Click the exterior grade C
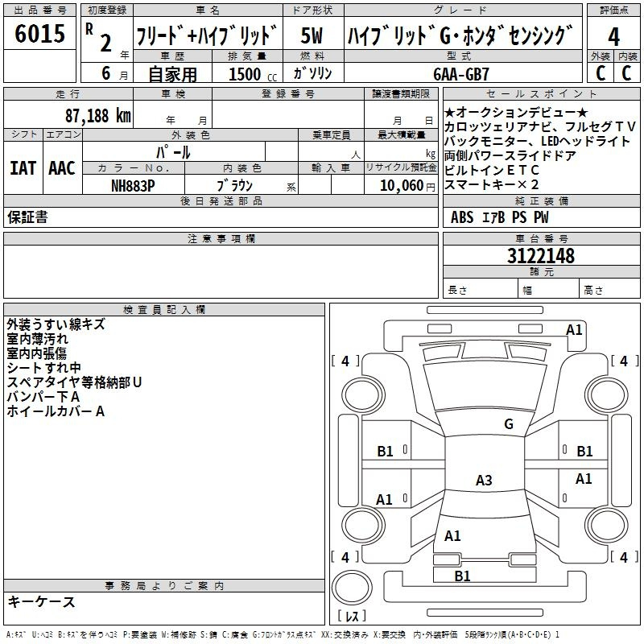This screenshot has width=644, height=644. [601, 73]
